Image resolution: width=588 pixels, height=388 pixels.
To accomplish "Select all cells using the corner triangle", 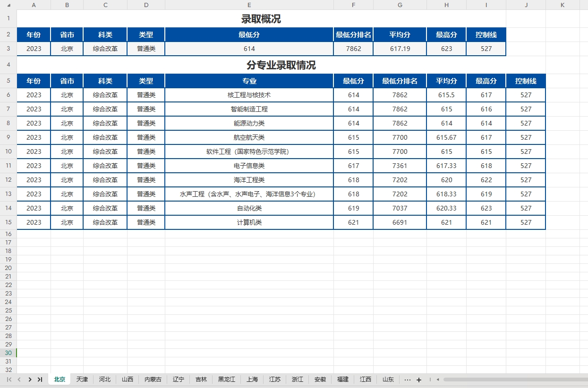I will [x=8, y=5].
